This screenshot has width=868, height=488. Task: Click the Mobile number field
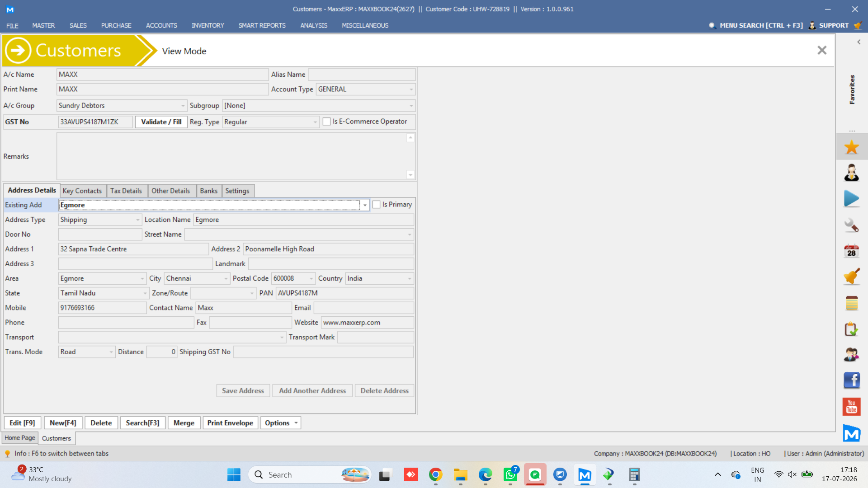[102, 308]
